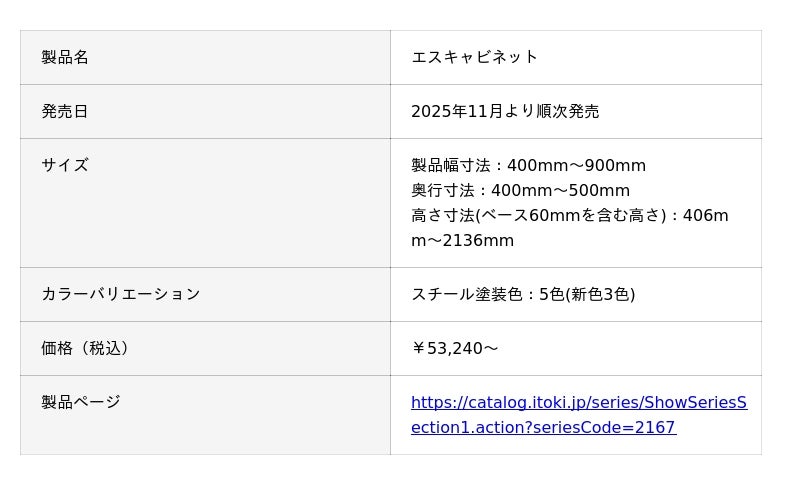Select the 製品ページ row label
800x485 pixels.
point(81,402)
